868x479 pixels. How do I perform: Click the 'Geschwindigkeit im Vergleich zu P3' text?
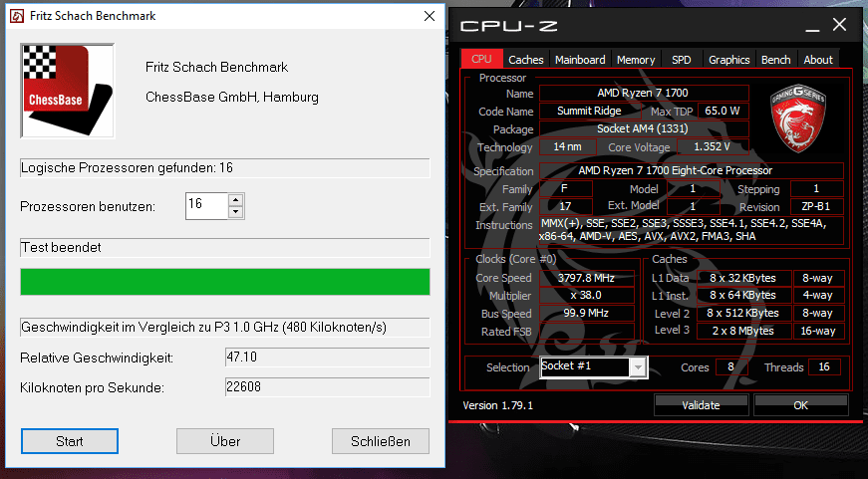[203, 327]
